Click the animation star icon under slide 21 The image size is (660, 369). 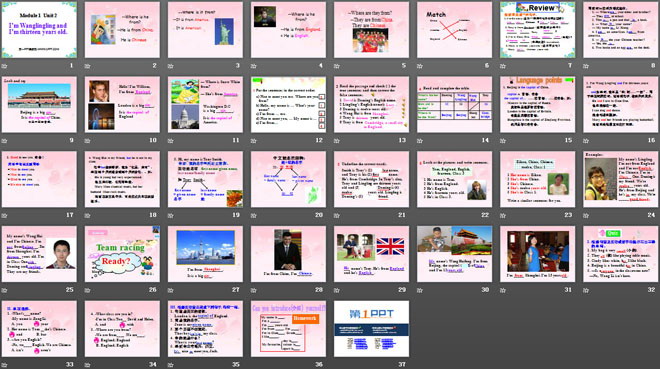[337, 215]
